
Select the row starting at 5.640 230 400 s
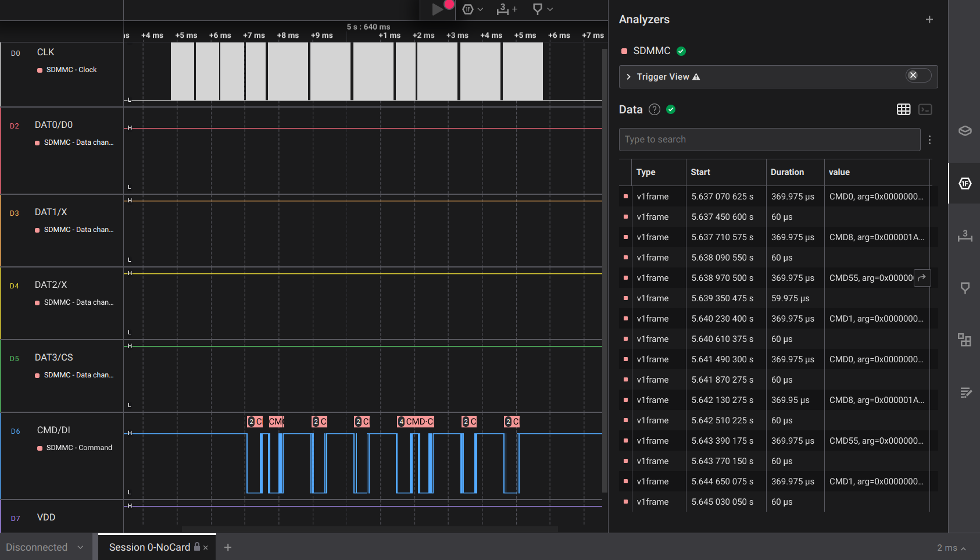pyautogui.click(x=779, y=319)
